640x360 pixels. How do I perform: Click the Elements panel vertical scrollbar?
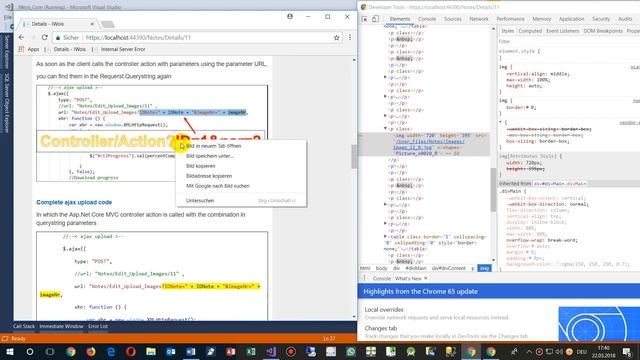tap(493, 190)
